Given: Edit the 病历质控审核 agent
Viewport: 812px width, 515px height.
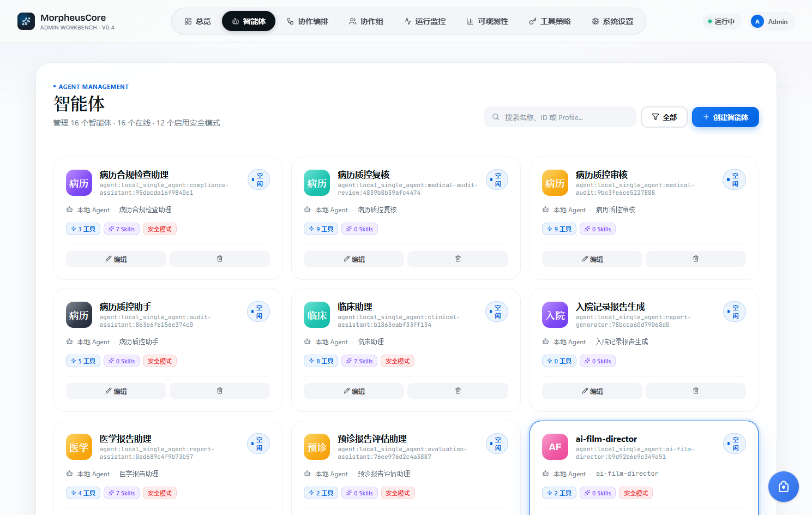Looking at the screenshot, I should (x=592, y=259).
